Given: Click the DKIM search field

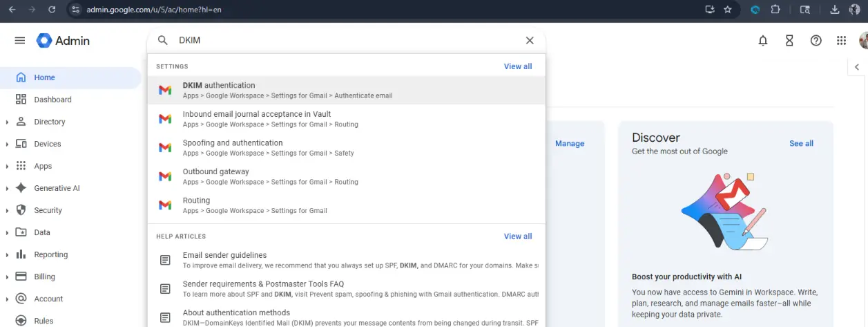Looking at the screenshot, I should pyautogui.click(x=345, y=41).
